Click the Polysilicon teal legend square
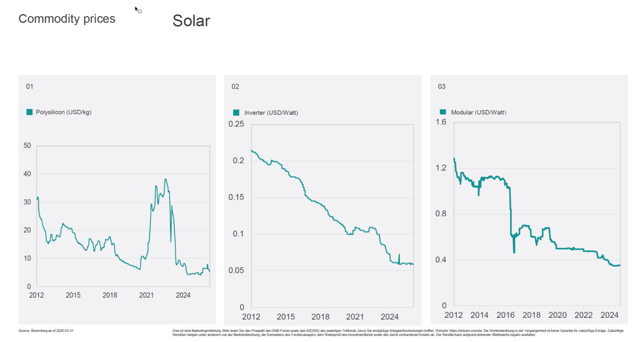This screenshot has height=342, width=644. (29, 112)
